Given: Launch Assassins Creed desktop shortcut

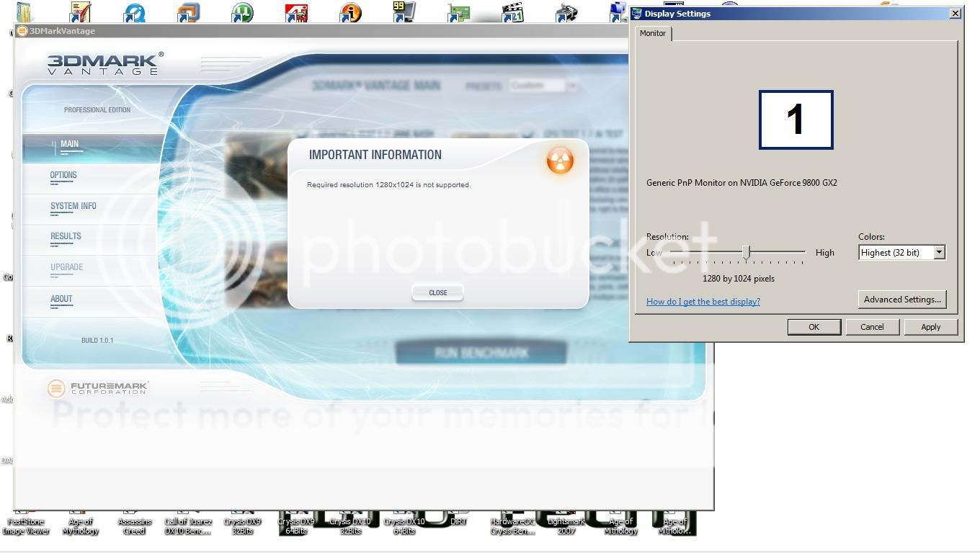Looking at the screenshot, I should coord(134,526).
